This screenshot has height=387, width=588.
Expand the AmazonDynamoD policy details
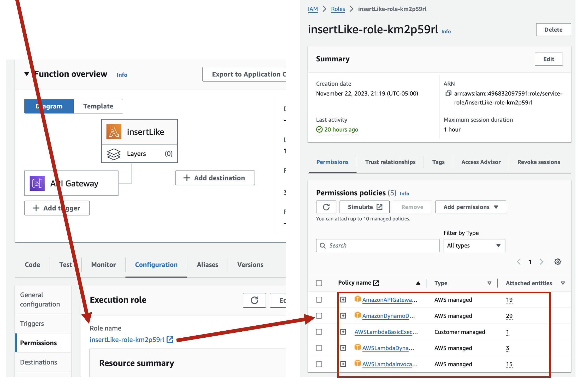[343, 316]
